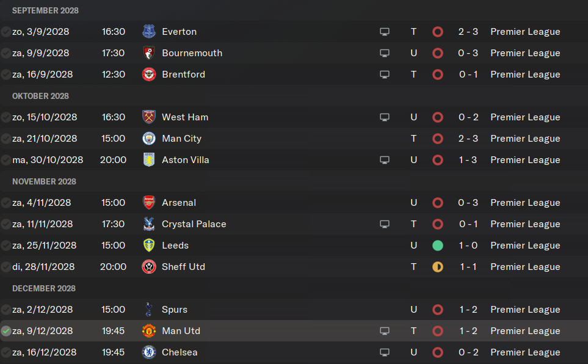Click the Bournemouth club crest
The height and width of the screenshot is (364, 588).
[x=149, y=53]
